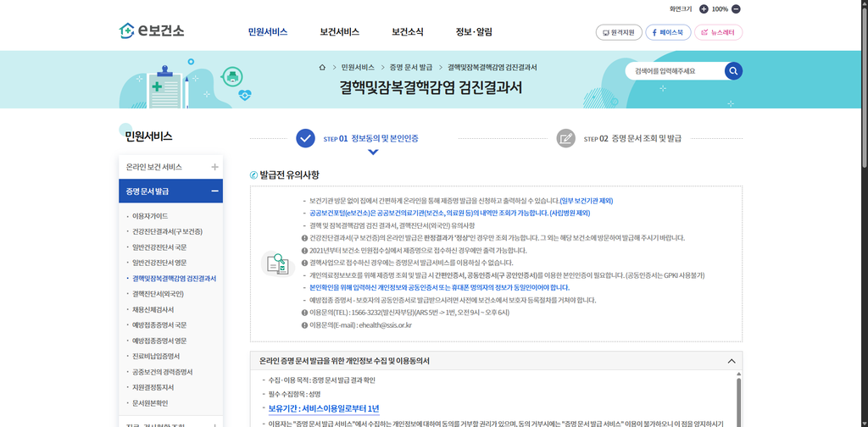Click the 보유기간 : 서비스이용일로부터 1년 text
This screenshot has height=427, width=868.
point(324,408)
